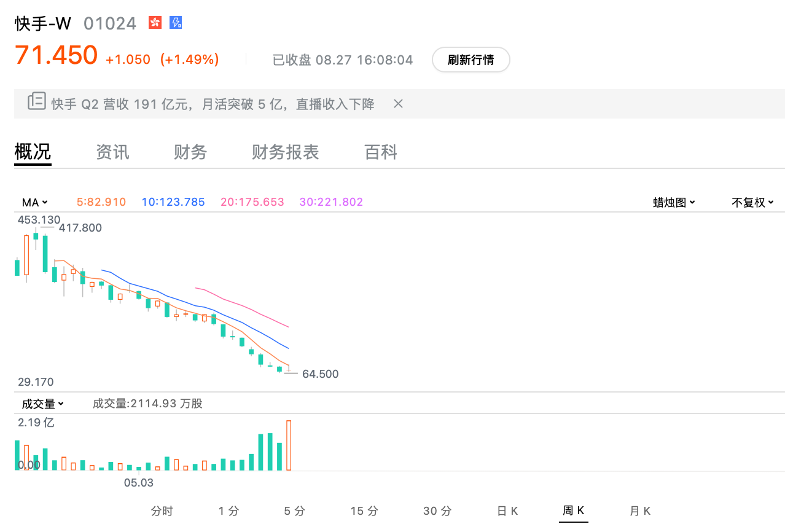This screenshot has height=532, width=785.
Task: Expand the MA indicator dropdown
Action: coord(35,202)
